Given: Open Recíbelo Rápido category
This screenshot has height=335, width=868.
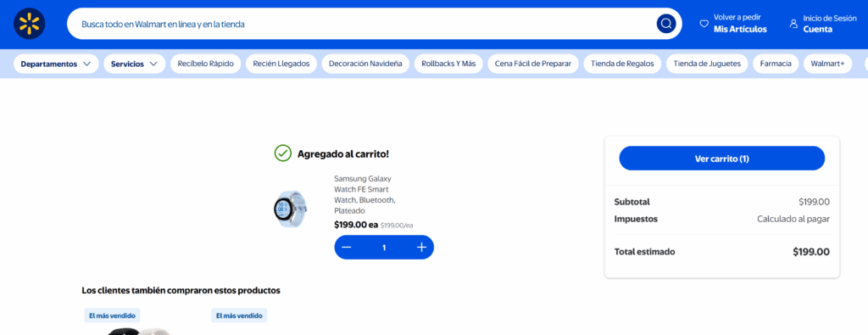Looking at the screenshot, I should (205, 64).
